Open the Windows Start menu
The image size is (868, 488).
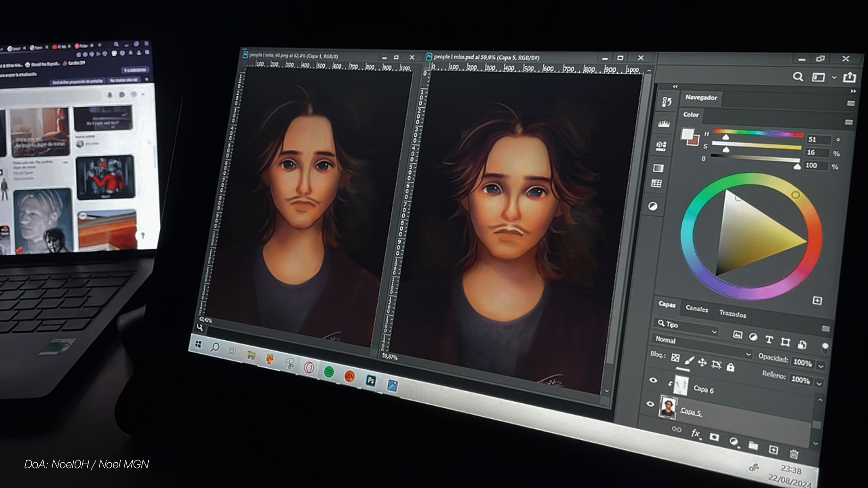tap(198, 344)
